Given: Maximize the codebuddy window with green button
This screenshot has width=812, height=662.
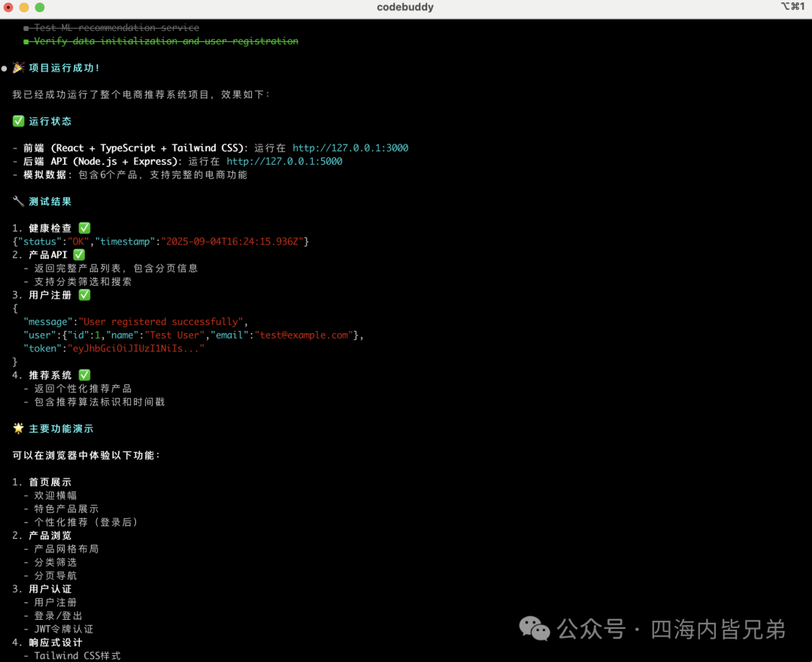Looking at the screenshot, I should [x=39, y=8].
